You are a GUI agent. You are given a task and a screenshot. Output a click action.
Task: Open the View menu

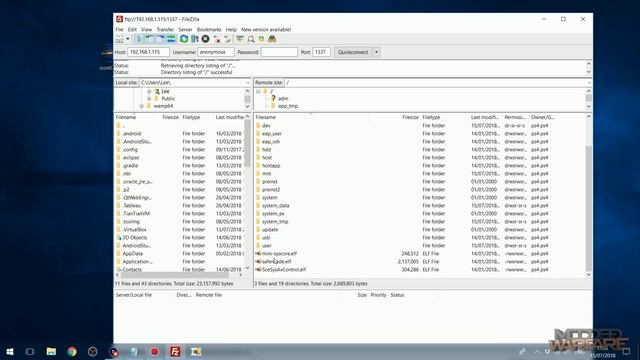click(147, 29)
